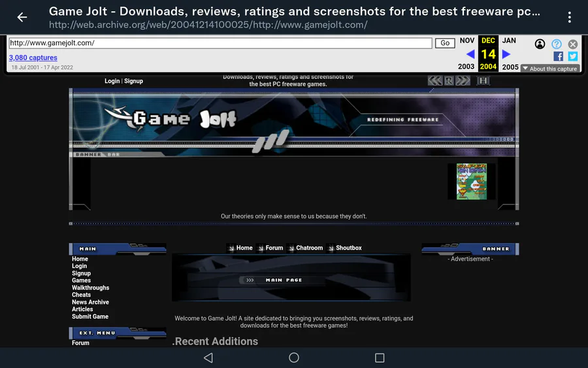Go to next capture with right blue arrow
Image resolution: width=588 pixels, height=368 pixels.
coord(506,54)
